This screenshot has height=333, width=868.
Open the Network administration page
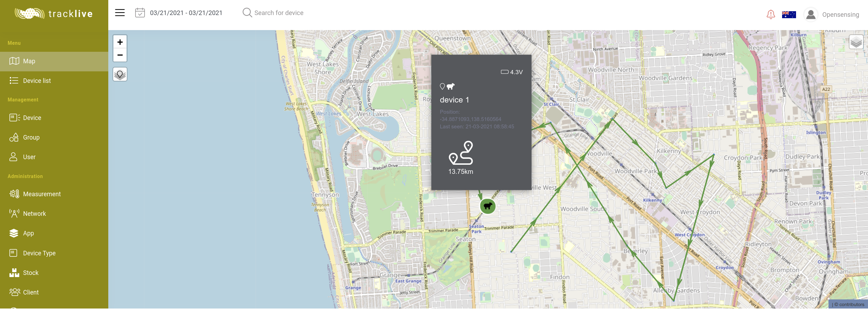tap(34, 214)
